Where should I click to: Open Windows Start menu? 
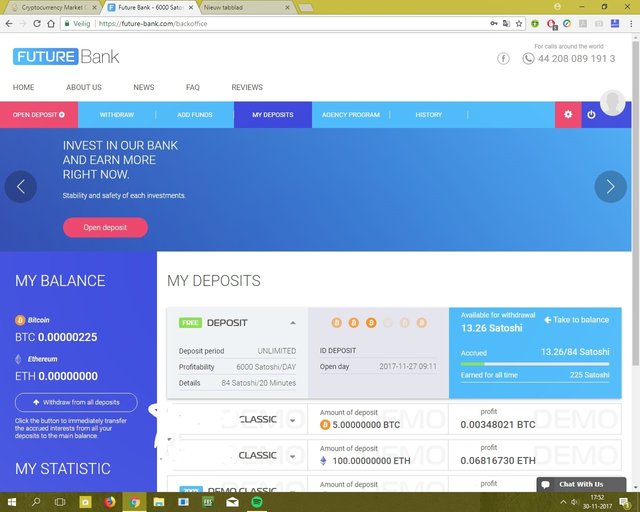(11, 502)
